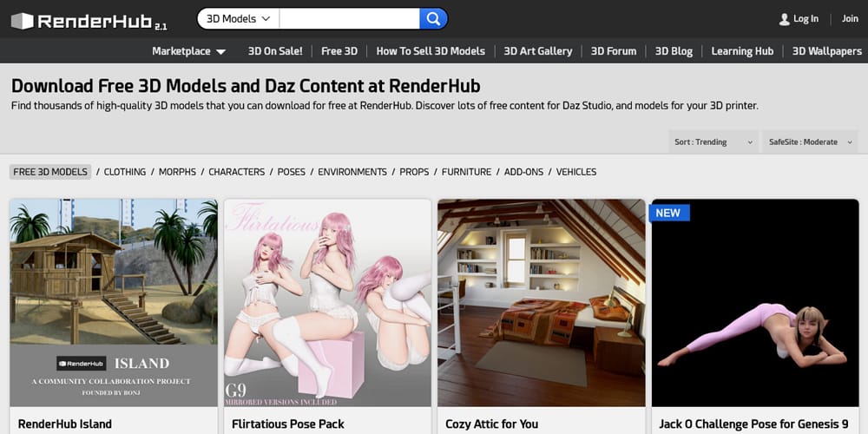Open How To Sell 3D Models
The height and width of the screenshot is (434, 868).
431,51
